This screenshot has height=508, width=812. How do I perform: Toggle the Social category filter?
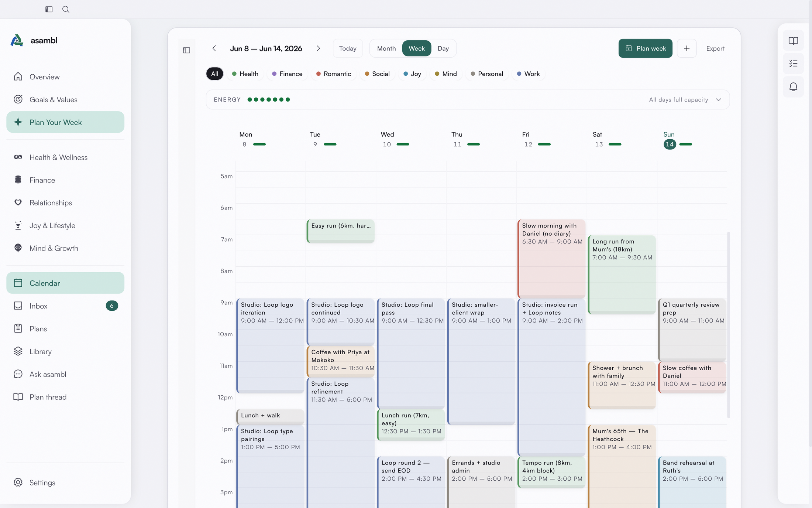[377, 74]
